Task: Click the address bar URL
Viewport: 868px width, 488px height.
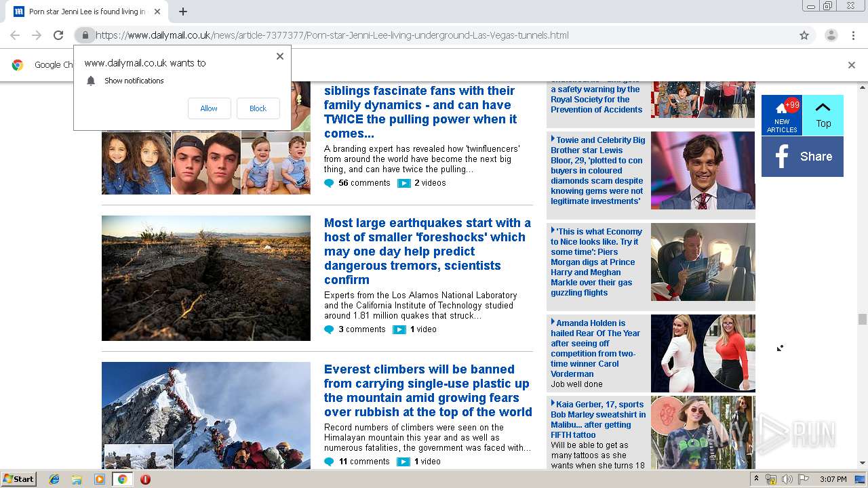Action: (332, 35)
